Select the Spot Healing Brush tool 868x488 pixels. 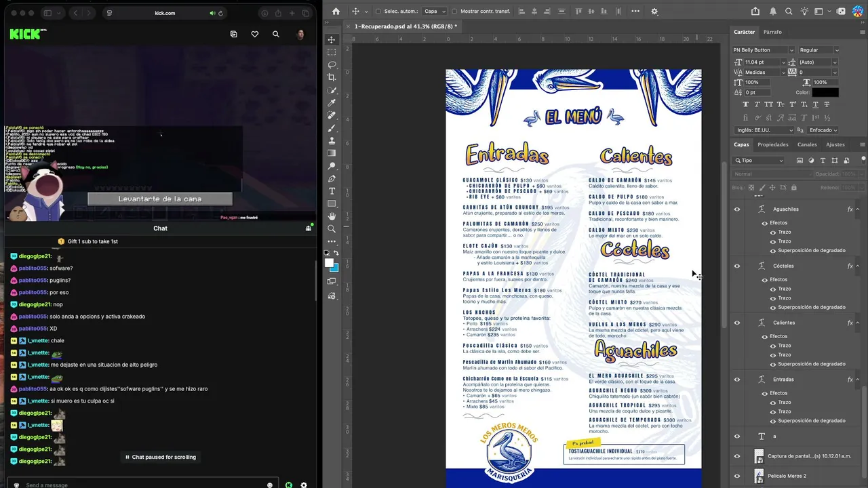point(332,115)
